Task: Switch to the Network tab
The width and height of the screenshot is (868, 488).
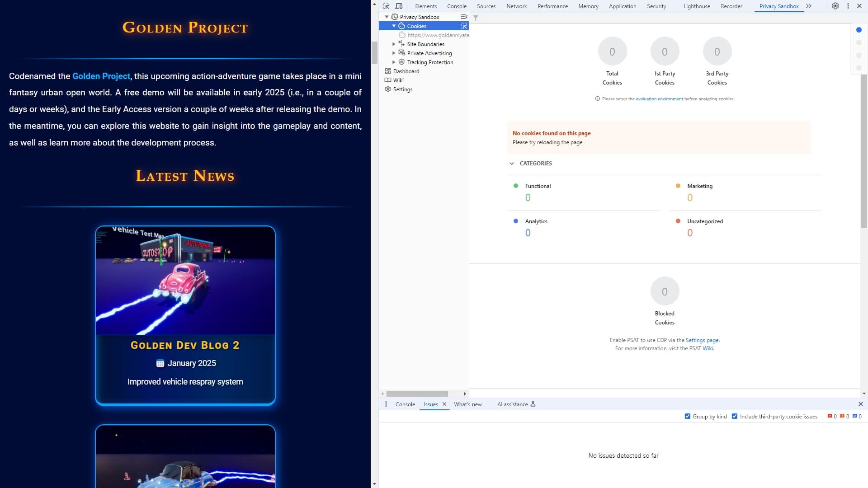Action: pos(516,6)
